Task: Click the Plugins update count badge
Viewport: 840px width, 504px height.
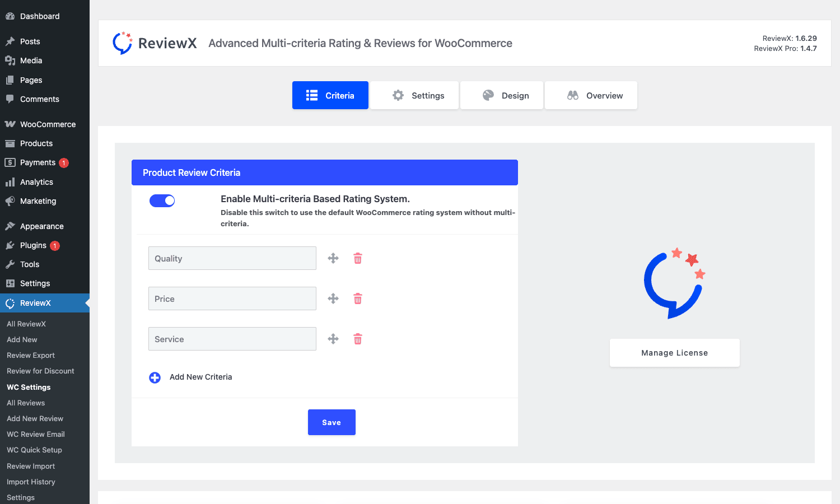Action: coord(55,246)
